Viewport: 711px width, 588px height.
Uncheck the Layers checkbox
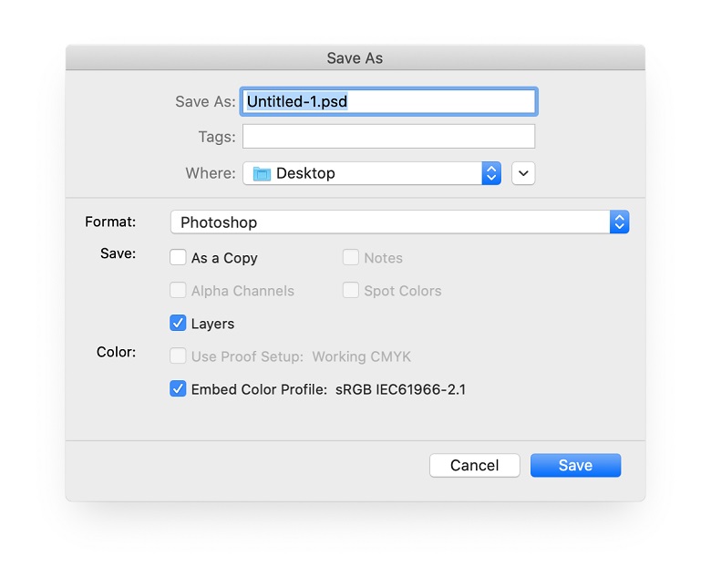pos(178,324)
